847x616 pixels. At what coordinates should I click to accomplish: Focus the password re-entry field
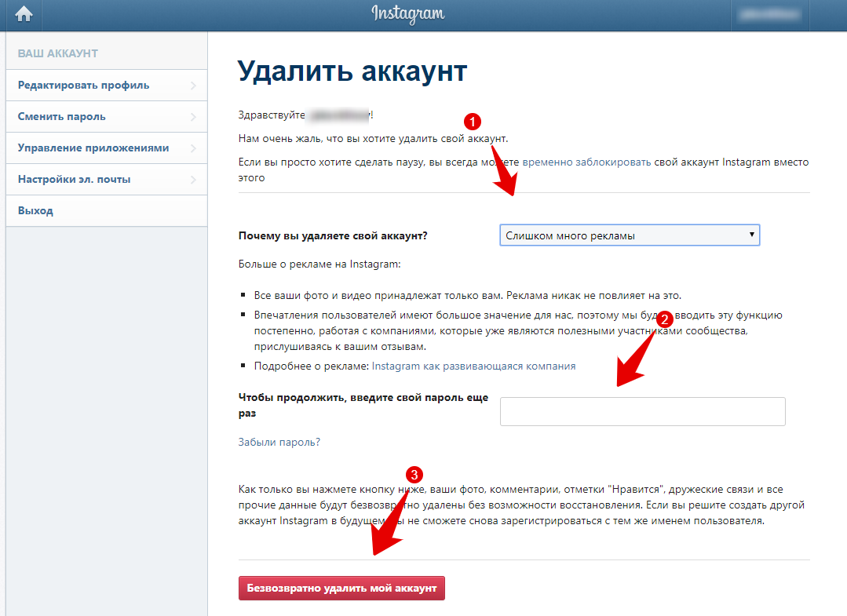642,411
